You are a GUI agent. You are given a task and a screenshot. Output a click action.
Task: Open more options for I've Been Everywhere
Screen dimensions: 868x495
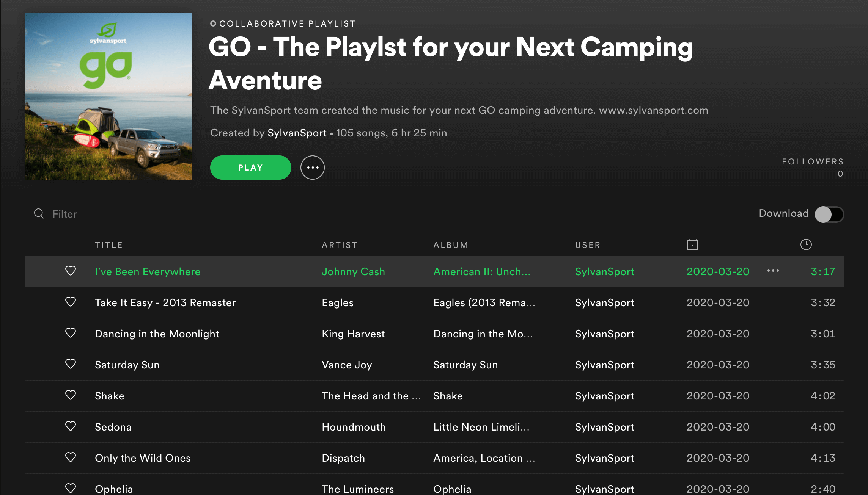point(773,271)
